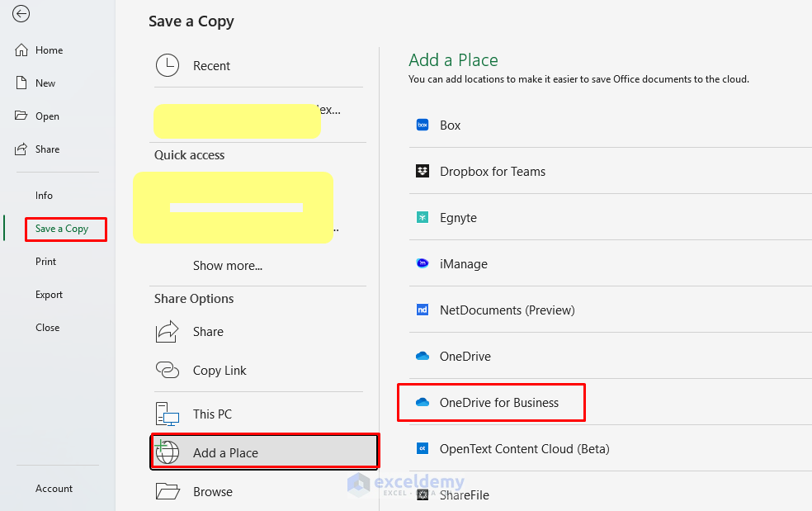
Task: Click the This PC icon
Action: tap(168, 413)
